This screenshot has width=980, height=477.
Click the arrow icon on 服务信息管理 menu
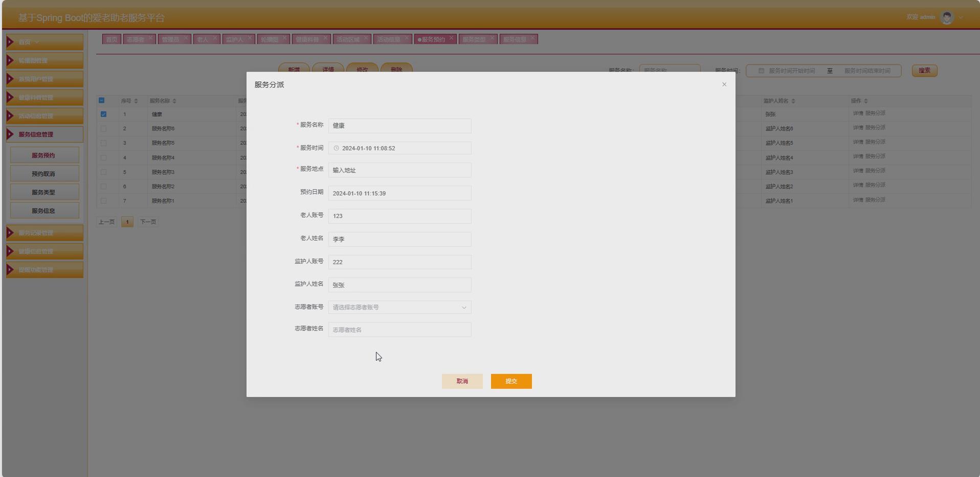click(10, 134)
